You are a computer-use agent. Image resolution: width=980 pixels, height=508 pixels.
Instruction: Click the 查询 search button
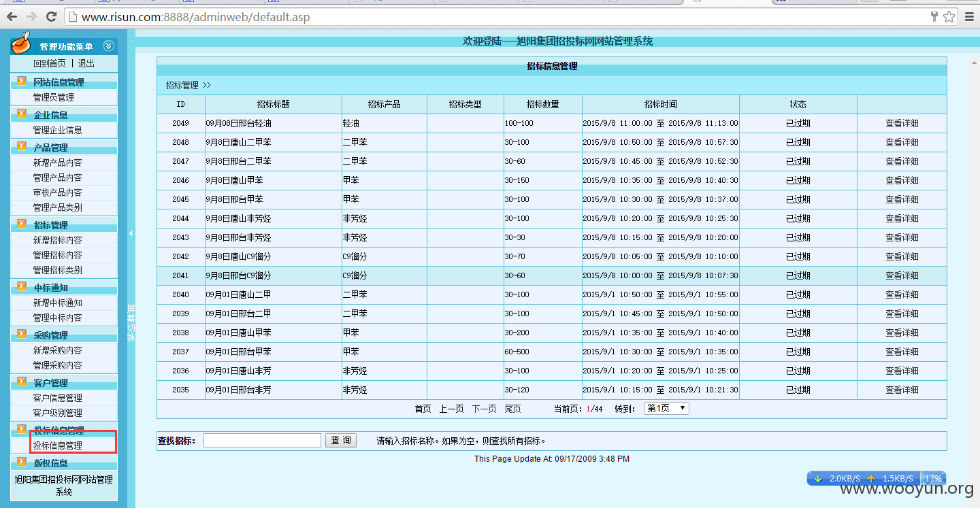(x=341, y=441)
